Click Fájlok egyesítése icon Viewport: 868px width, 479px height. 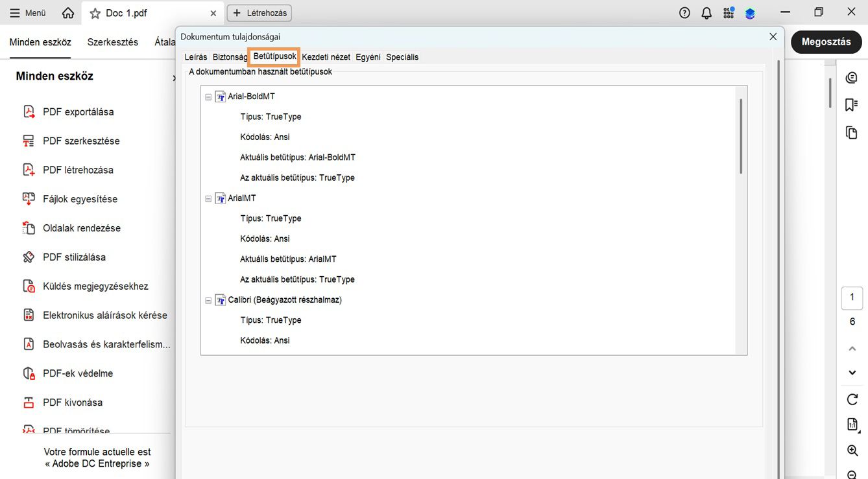pos(29,199)
